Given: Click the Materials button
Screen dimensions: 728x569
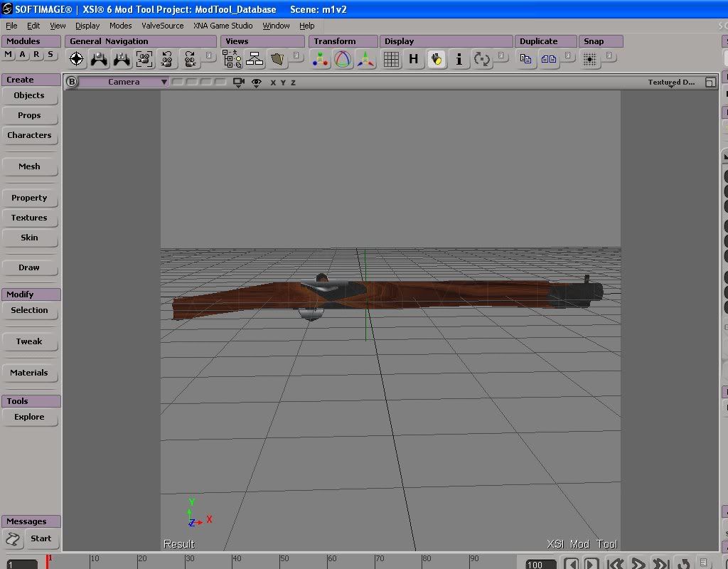Looking at the screenshot, I should pos(30,373).
